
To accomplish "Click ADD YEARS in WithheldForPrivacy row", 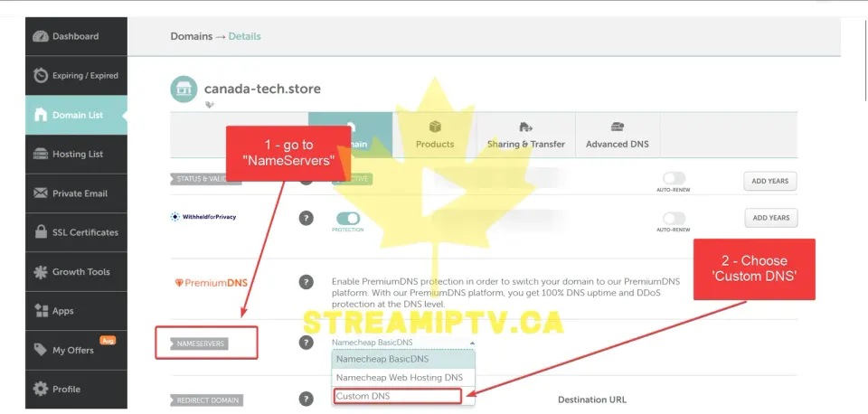I will coord(771,218).
